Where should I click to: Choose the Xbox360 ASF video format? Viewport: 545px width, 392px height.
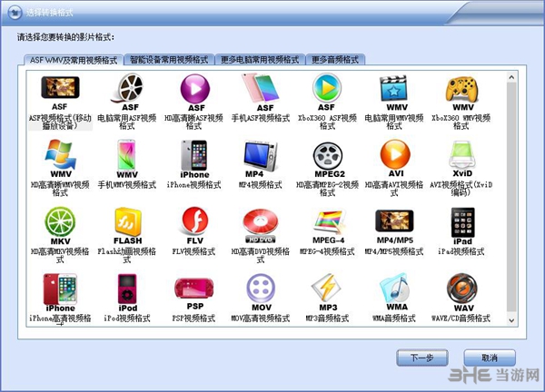click(327, 102)
